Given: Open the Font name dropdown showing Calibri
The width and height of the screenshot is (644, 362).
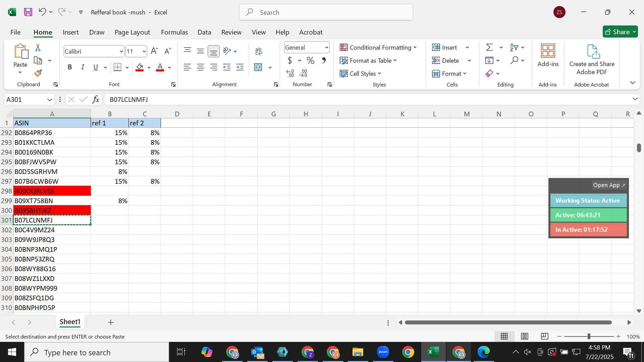Looking at the screenshot, I should [121, 52].
